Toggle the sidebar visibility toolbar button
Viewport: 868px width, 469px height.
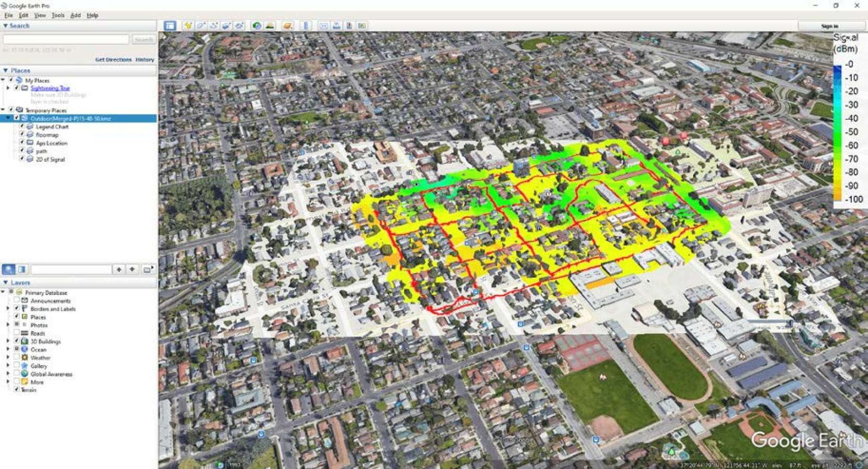pos(170,26)
